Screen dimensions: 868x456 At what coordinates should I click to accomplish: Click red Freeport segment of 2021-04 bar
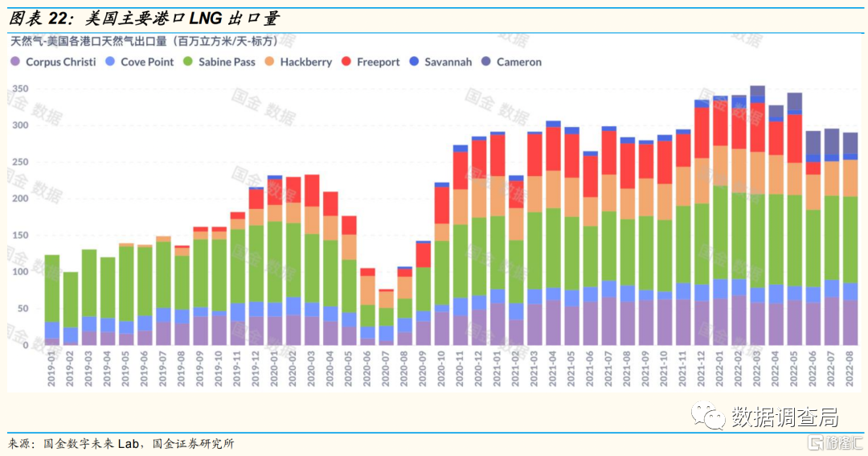pyautogui.click(x=553, y=149)
